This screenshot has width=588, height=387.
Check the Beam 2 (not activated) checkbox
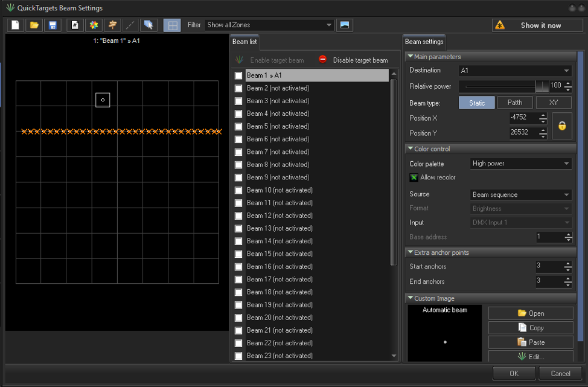click(239, 88)
